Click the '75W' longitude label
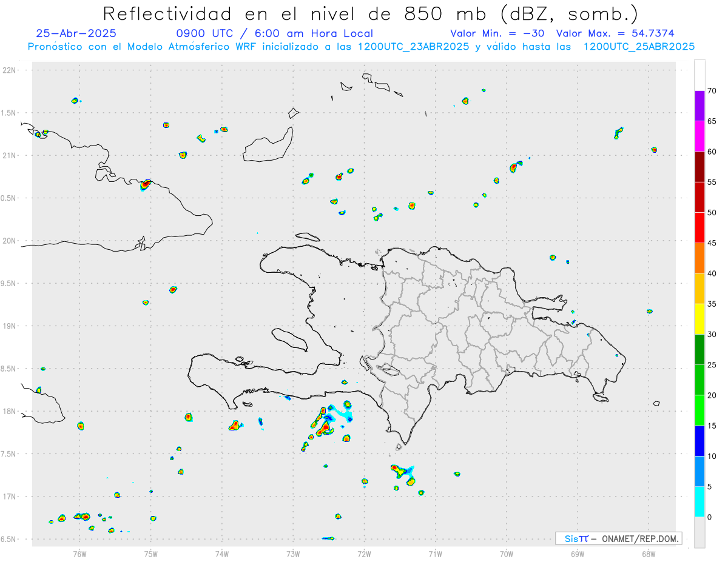728x562 pixels. 150,554
